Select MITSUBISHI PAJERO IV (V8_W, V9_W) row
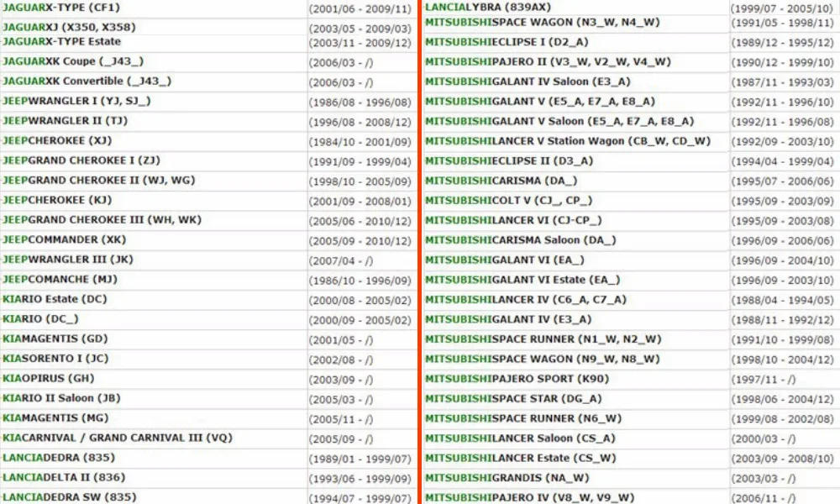Viewport: 840px width, 504px height. (530, 497)
